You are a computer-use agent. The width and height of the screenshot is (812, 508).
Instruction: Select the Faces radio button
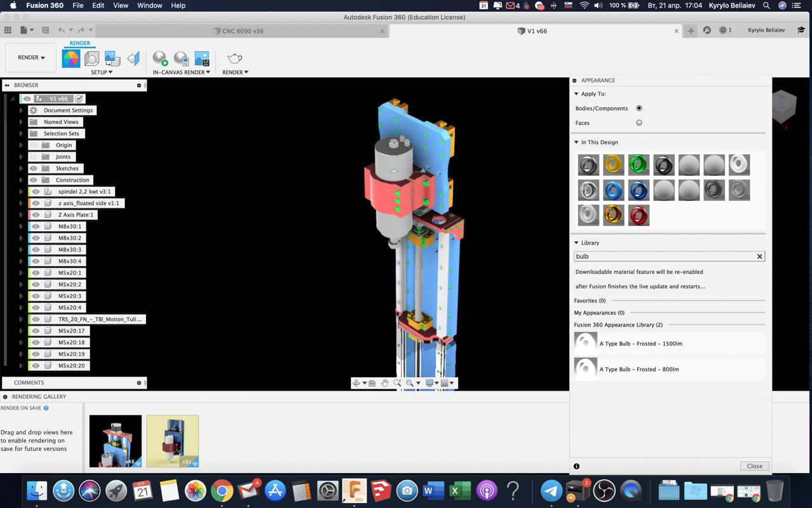[639, 123]
